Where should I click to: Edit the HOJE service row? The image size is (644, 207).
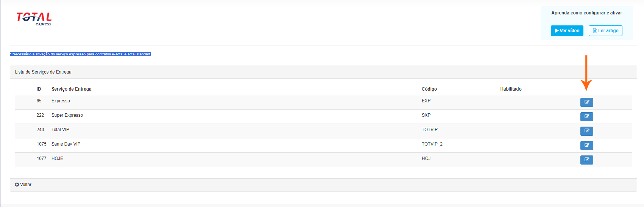point(586,160)
